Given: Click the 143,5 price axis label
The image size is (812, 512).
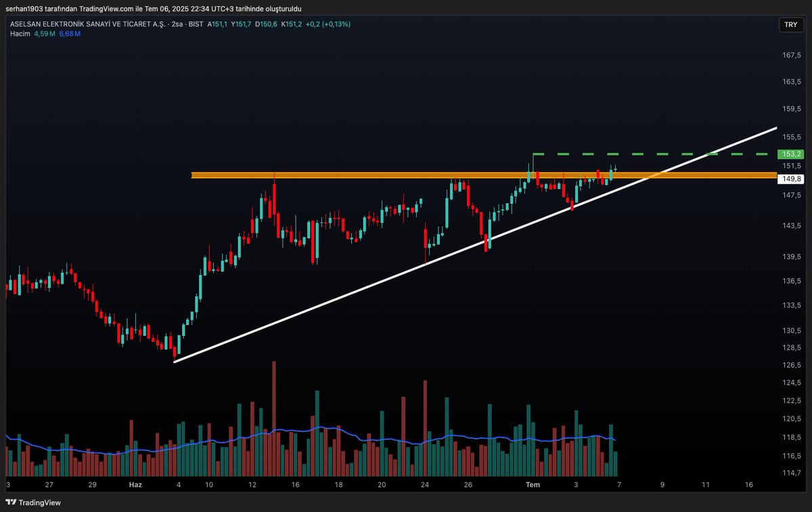Looking at the screenshot, I should (791, 226).
